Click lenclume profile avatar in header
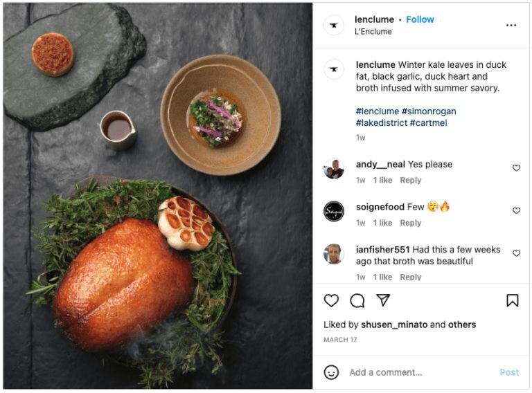 [334, 26]
